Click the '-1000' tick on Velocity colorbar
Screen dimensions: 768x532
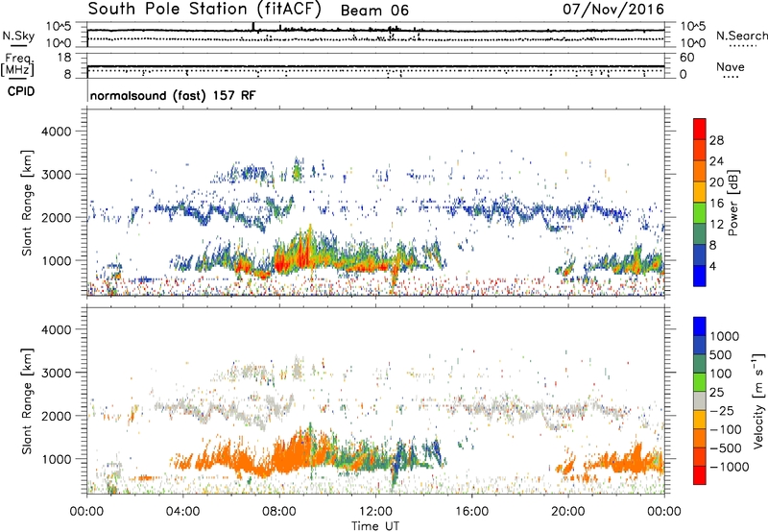pos(729,467)
